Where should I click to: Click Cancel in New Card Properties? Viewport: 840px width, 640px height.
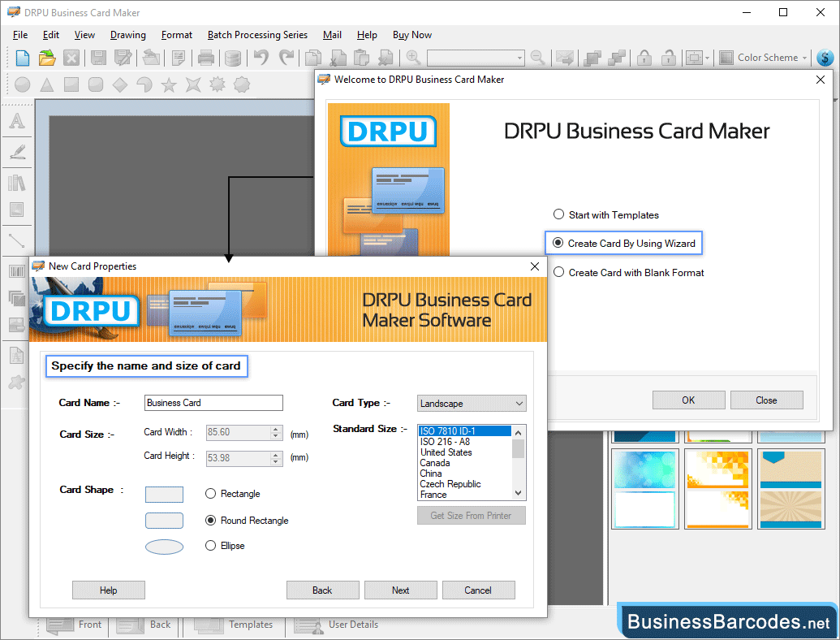coord(478,590)
